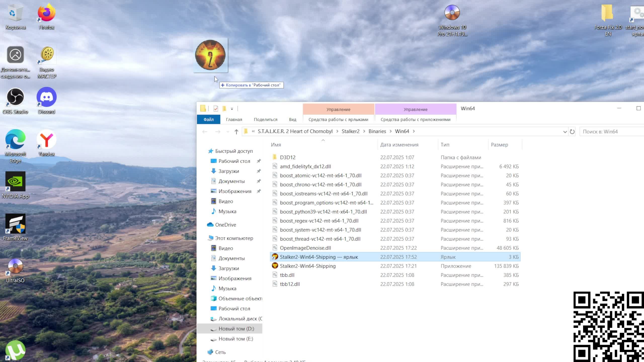644x362 pixels.
Task: Select the NVIDIA App desktop icon
Action: pyautogui.click(x=15, y=185)
